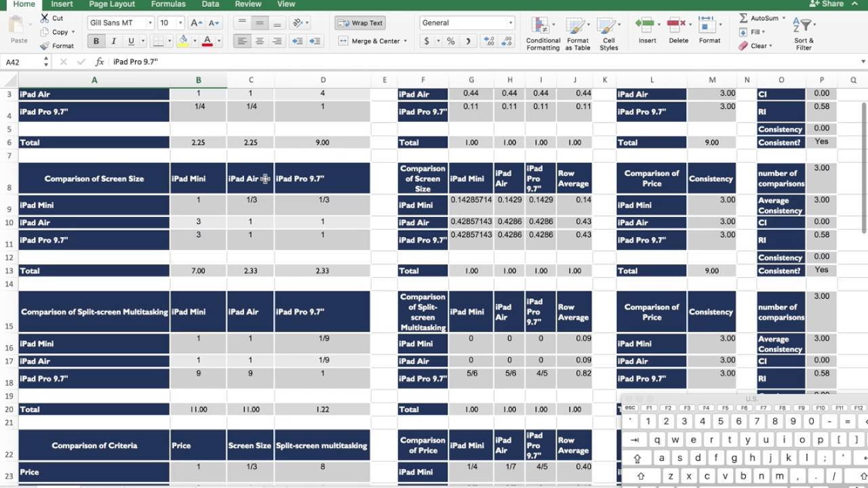Image resolution: width=868 pixels, height=488 pixels.
Task: Apply red font color
Action: pyautogui.click(x=208, y=41)
